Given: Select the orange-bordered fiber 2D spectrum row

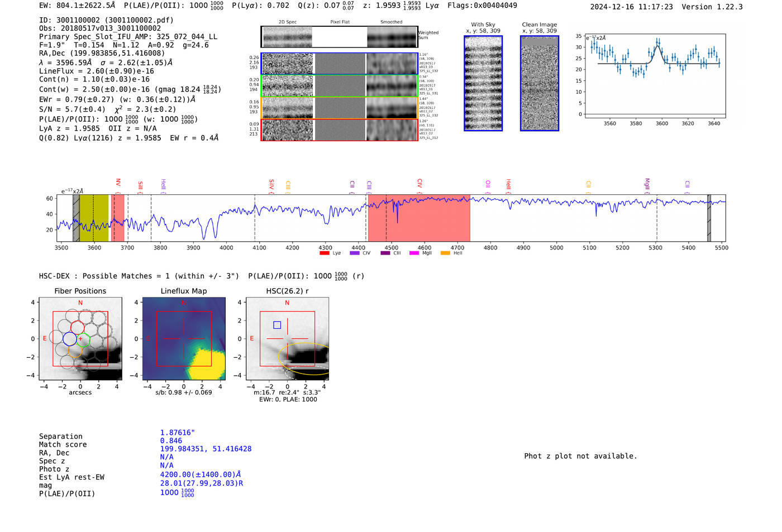Looking at the screenshot, I should [340, 108].
